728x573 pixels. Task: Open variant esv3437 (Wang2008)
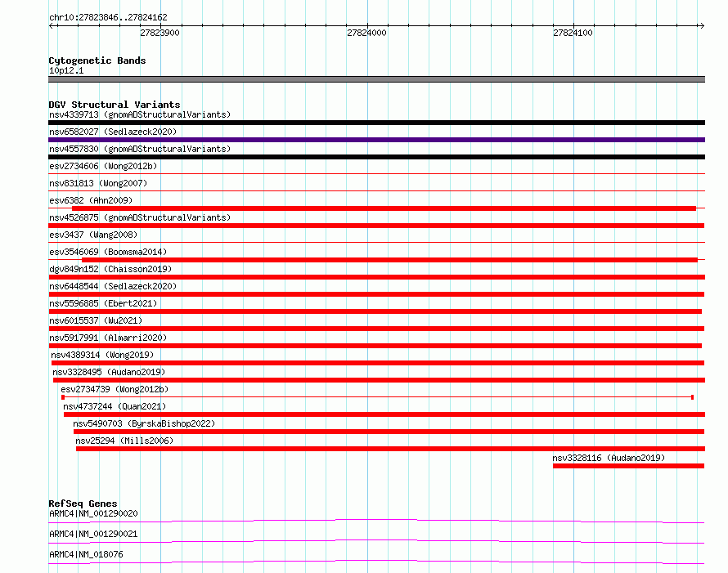point(93,235)
